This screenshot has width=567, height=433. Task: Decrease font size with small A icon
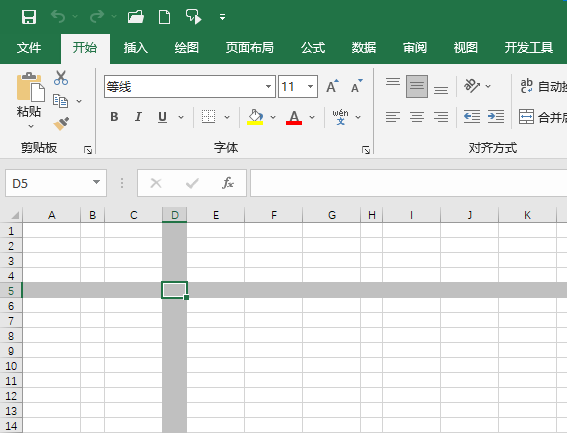click(x=357, y=86)
